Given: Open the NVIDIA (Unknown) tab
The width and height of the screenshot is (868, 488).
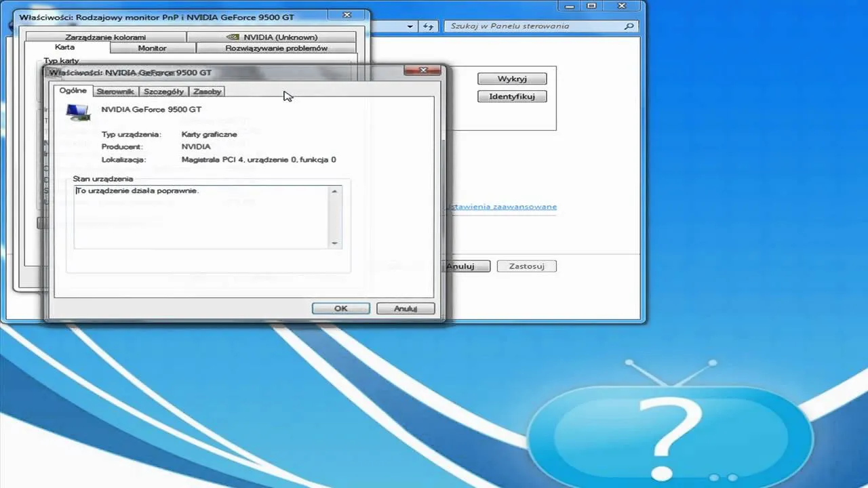Looking at the screenshot, I should click(x=271, y=37).
